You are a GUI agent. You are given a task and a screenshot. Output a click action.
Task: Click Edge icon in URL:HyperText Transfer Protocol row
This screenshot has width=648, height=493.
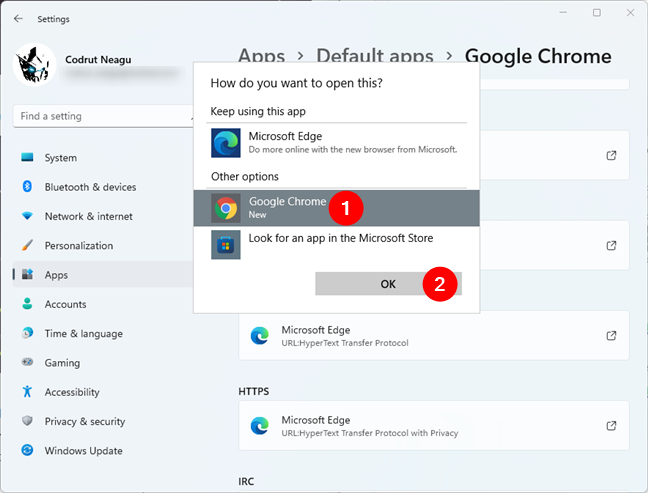260,336
